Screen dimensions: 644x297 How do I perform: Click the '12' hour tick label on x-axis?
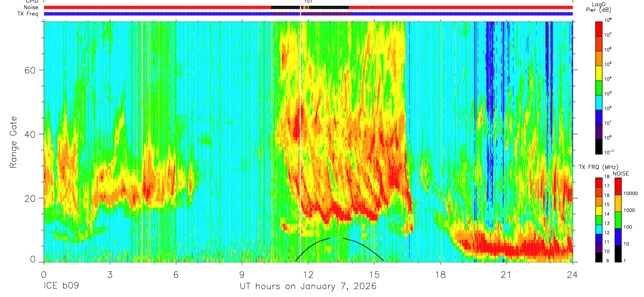[x=308, y=274]
